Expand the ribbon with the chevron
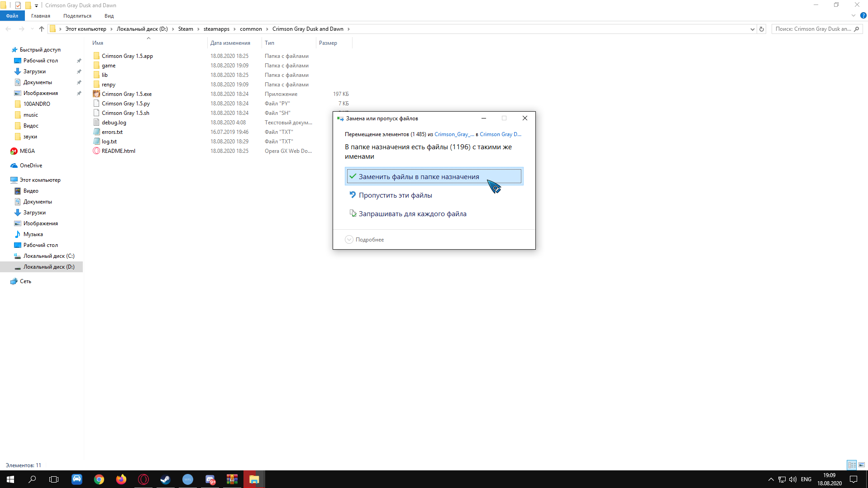Viewport: 868px width, 488px height. point(854,16)
